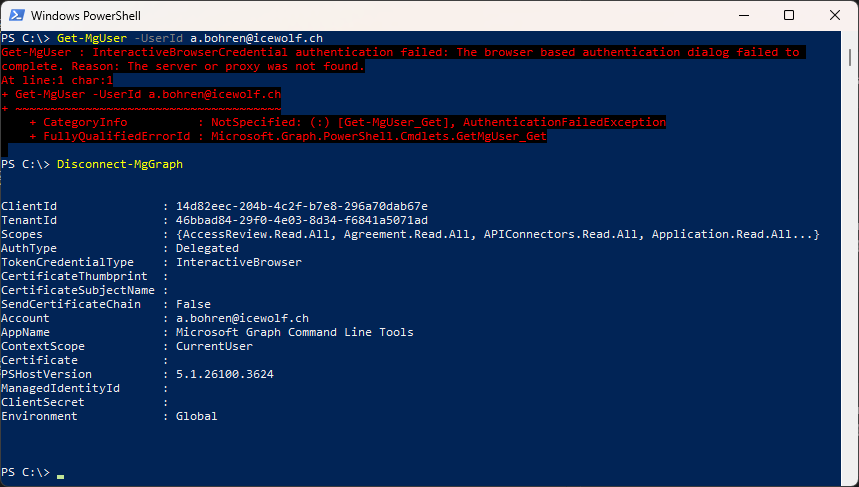859x487 pixels.
Task: Click the AuthType Delegated value
Action: [x=207, y=249]
